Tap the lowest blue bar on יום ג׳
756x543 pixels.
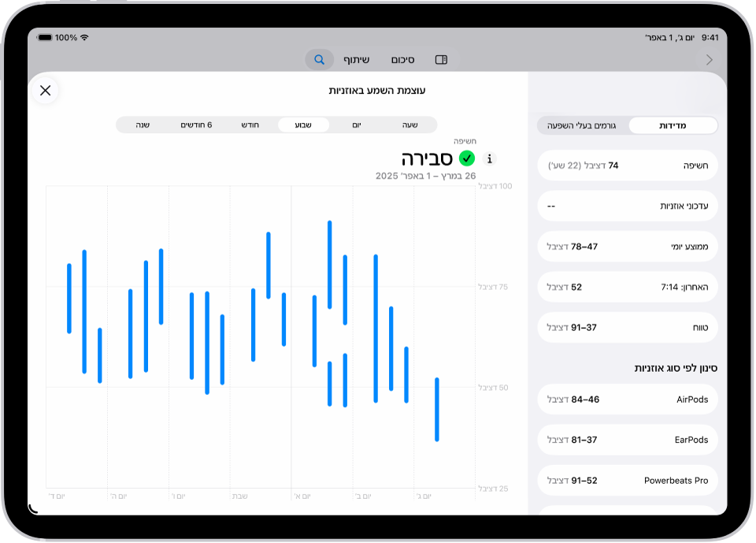(437, 409)
